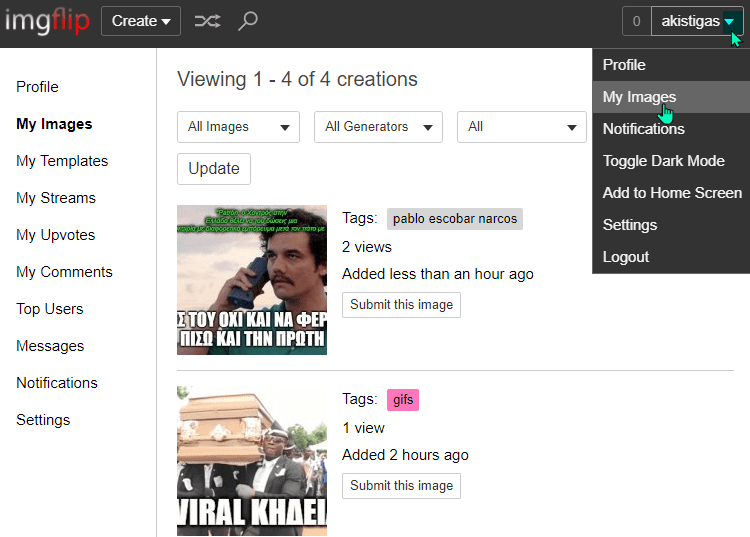The height and width of the screenshot is (537, 750).
Task: Collapse the akistigas user menu arrow
Action: pos(729,21)
